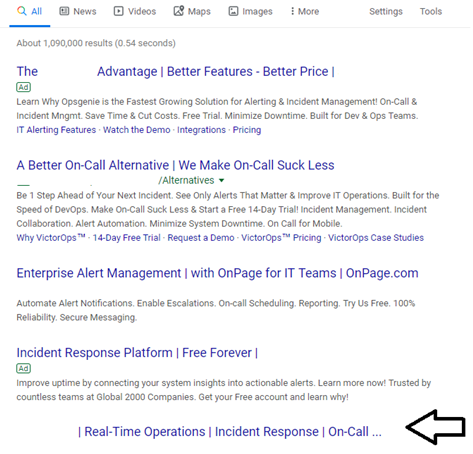This screenshot has height=454, width=473.
Task: Click Ad badge under Incident Response Platform
Action: (x=23, y=369)
